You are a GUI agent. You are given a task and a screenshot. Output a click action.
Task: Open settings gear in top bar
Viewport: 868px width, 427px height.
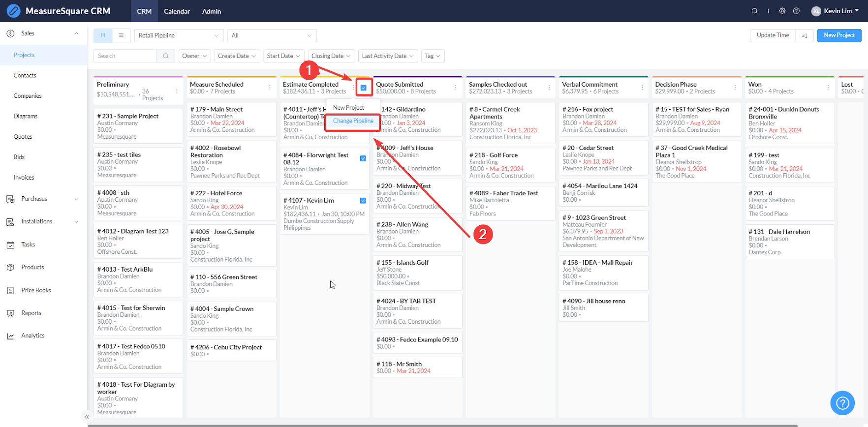pos(782,11)
